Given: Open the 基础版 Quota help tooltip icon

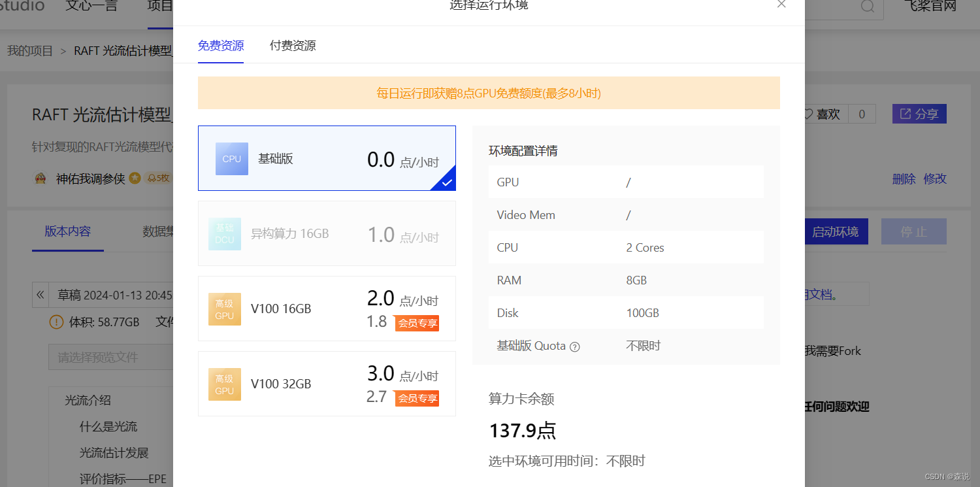Looking at the screenshot, I should pos(574,346).
